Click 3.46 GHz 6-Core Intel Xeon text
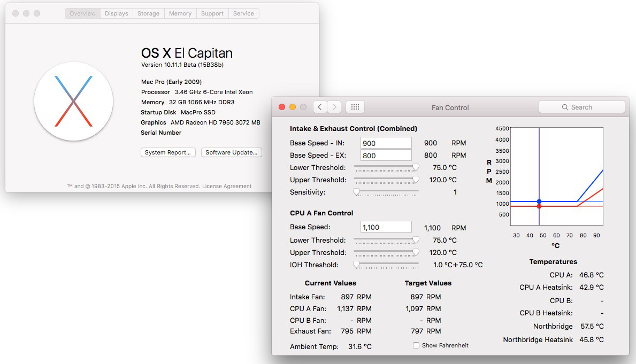Image resolution: width=636 pixels, height=364 pixels. pyautogui.click(x=214, y=92)
